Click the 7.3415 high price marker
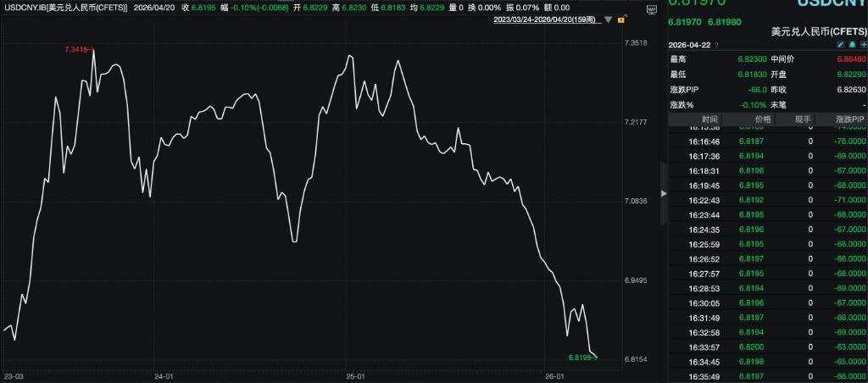Screen dimensions: 868x383 [x=80, y=50]
